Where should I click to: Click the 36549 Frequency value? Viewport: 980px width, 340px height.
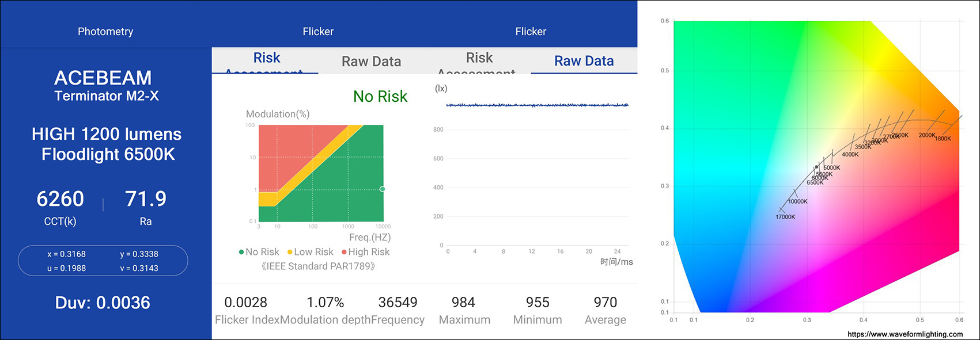pyautogui.click(x=398, y=303)
